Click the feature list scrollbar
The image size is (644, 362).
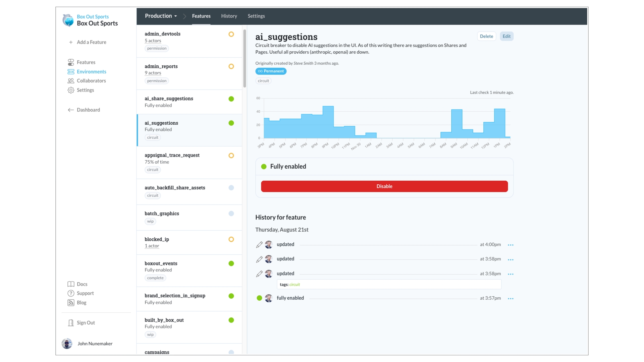click(x=245, y=59)
